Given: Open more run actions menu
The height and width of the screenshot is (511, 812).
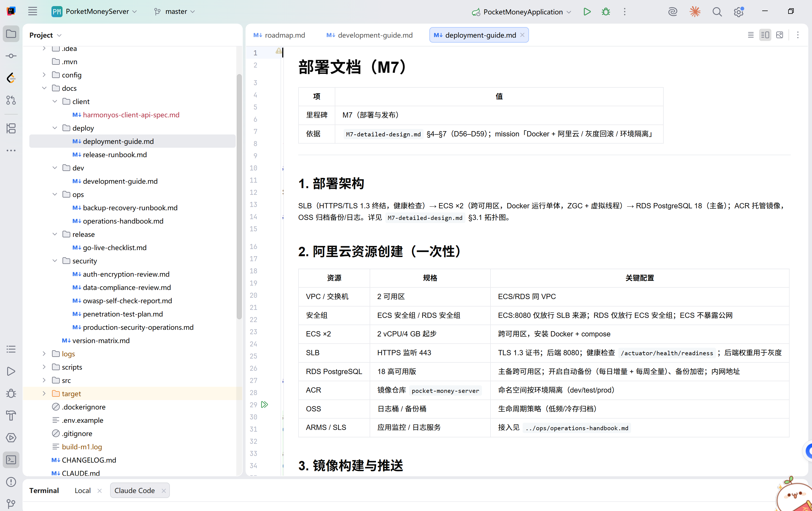Looking at the screenshot, I should coord(624,12).
